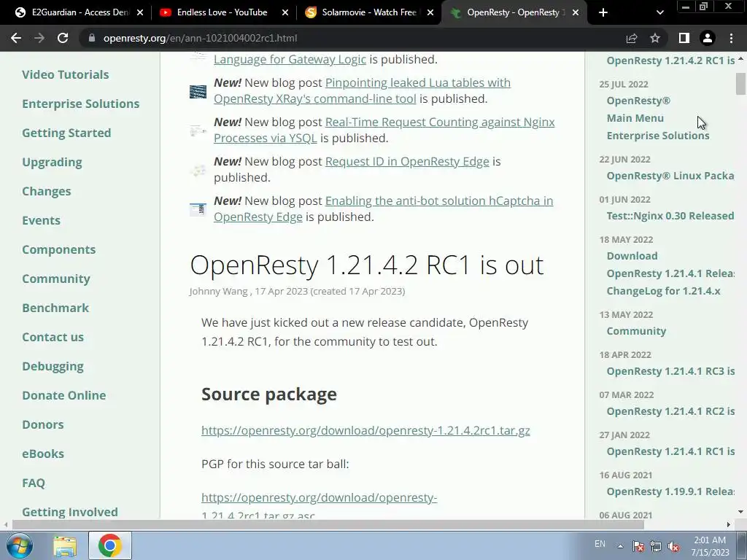Go to Getting Started page
The height and width of the screenshot is (560, 747).
[x=66, y=133]
